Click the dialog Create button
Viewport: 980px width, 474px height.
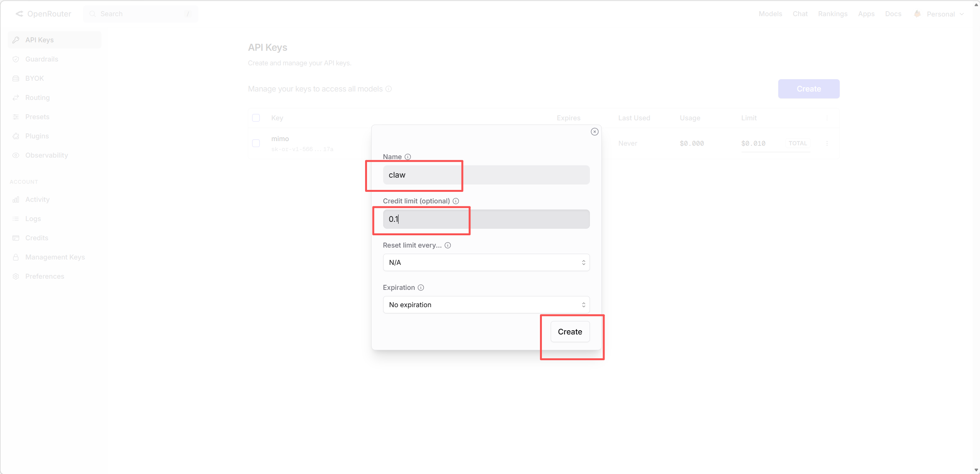[570, 332]
